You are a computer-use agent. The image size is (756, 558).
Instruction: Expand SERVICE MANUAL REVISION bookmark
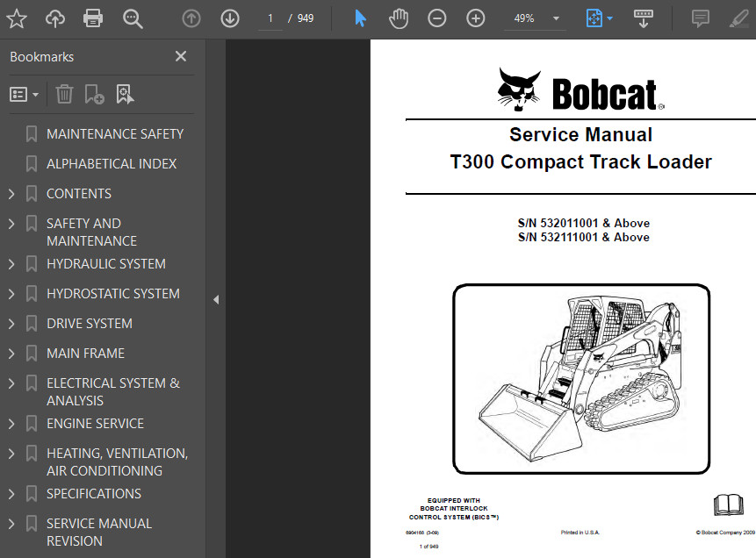click(11, 525)
